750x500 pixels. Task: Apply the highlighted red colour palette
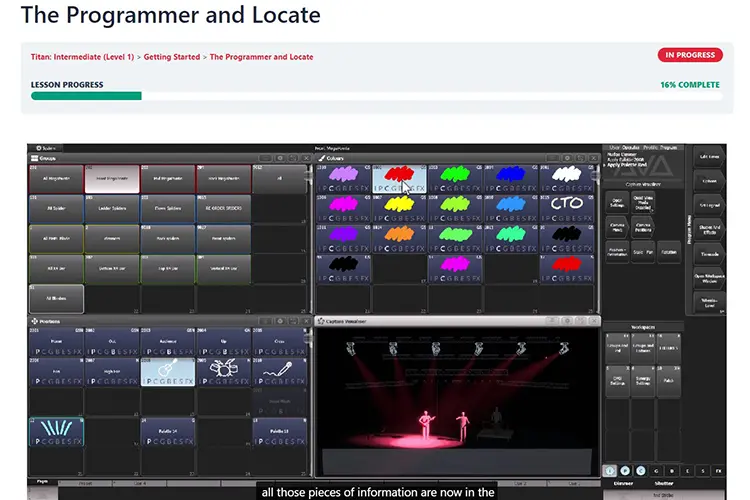[399, 178]
